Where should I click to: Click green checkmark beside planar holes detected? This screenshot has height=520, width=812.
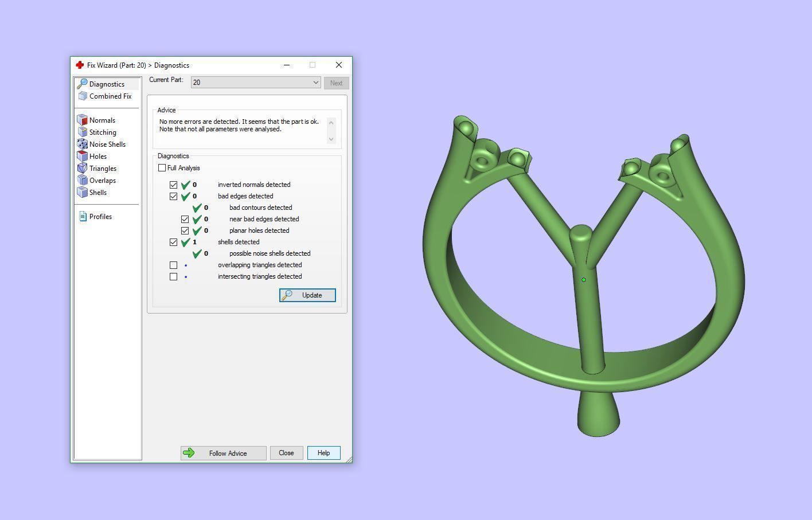click(197, 230)
